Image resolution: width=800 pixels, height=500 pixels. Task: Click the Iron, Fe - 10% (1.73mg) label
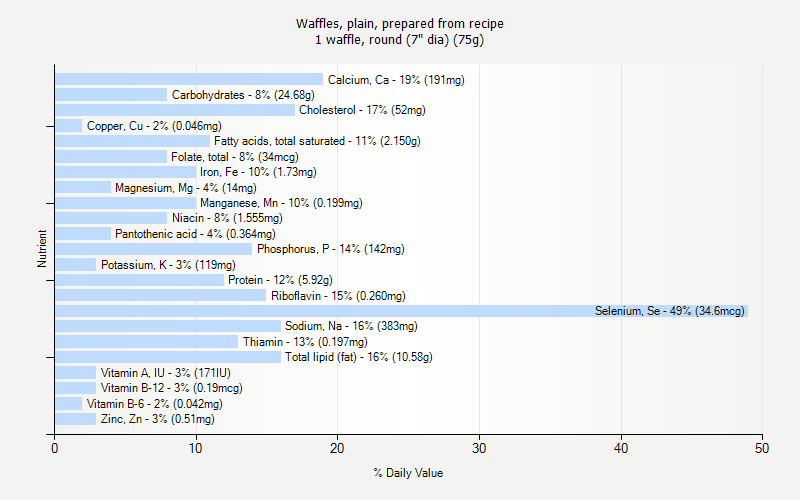(x=258, y=172)
